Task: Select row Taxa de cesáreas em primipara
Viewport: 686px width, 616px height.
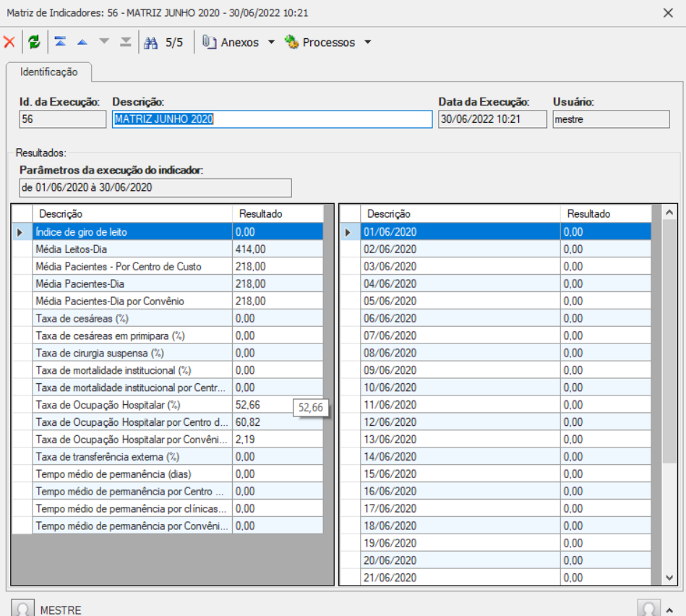Action: (x=168, y=335)
